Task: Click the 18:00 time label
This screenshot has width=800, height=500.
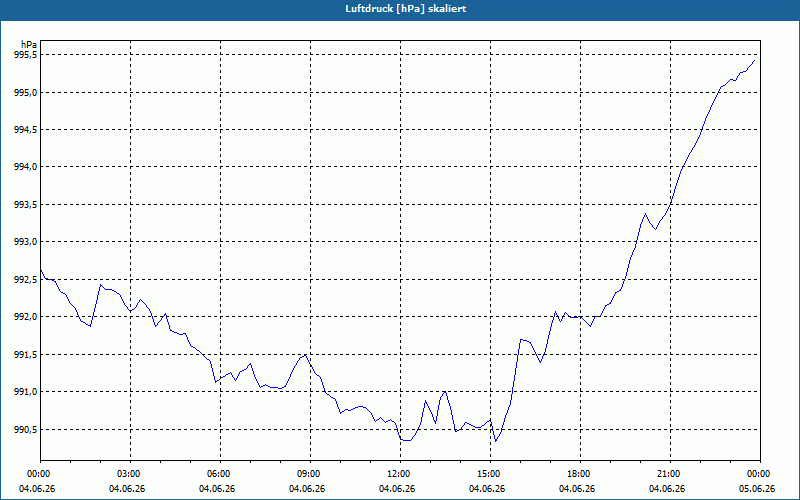Action: tap(581, 474)
